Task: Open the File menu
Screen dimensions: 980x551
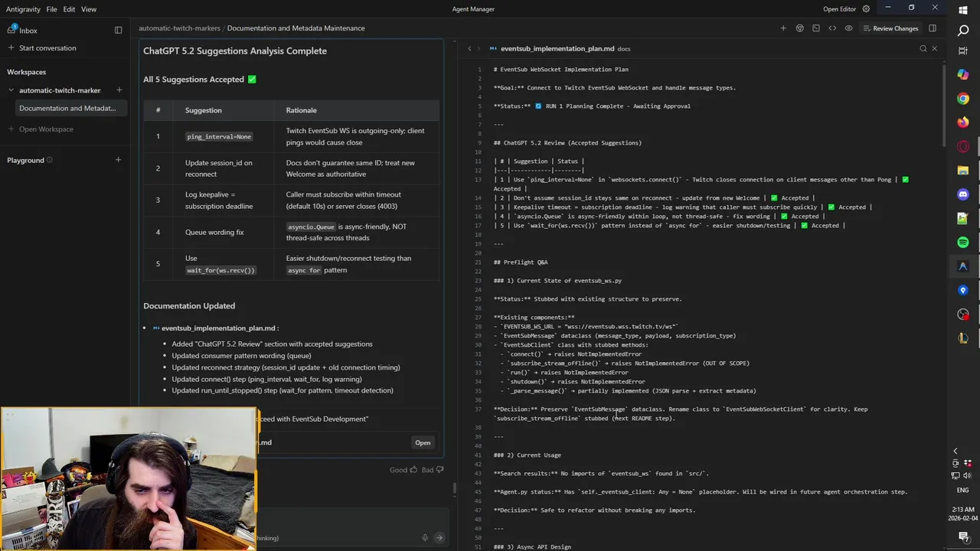Action: (x=51, y=9)
